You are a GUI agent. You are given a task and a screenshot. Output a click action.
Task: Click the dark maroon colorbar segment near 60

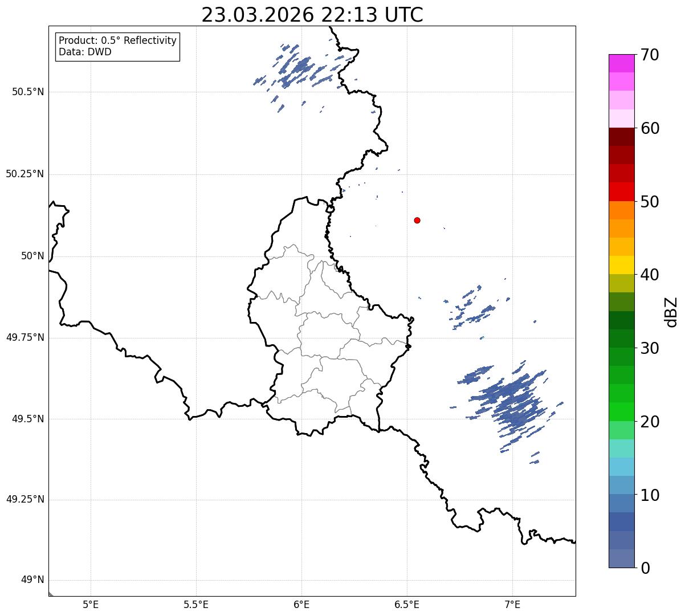point(622,137)
